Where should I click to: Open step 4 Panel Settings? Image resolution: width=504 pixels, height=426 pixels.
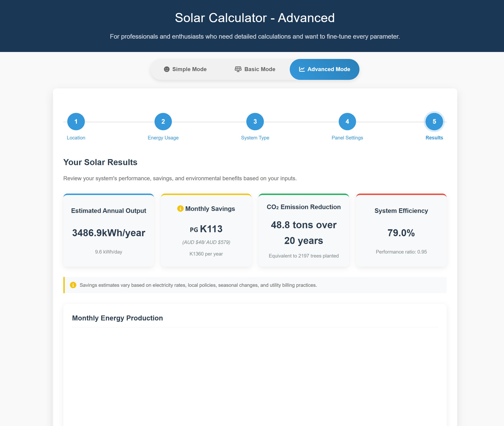(x=347, y=121)
